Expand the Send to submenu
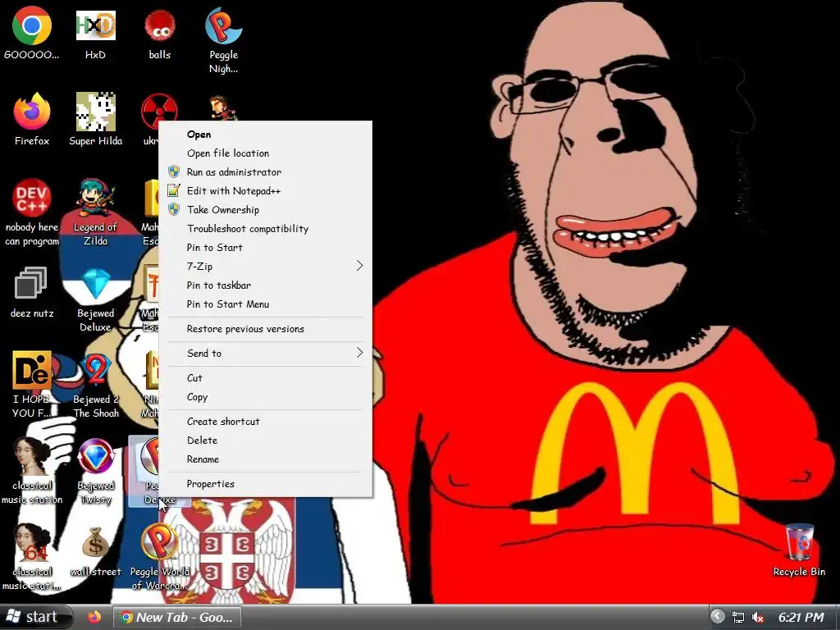840x630 pixels. pos(265,353)
